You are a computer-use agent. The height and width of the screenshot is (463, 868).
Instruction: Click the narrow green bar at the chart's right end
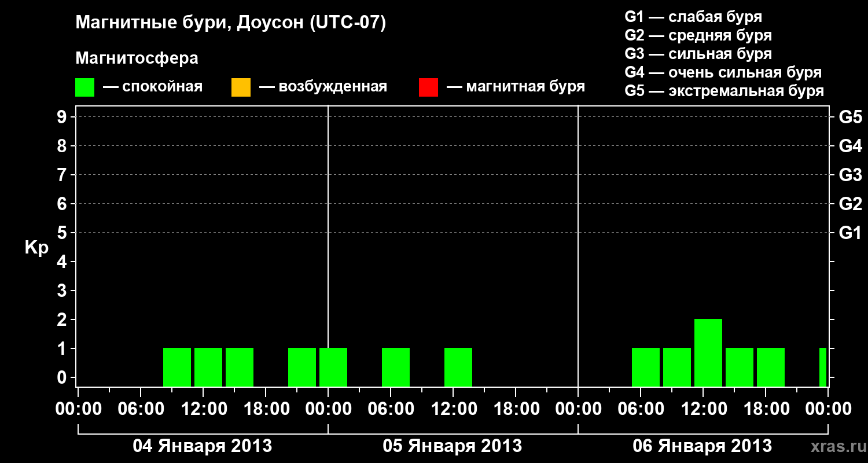[x=823, y=367]
